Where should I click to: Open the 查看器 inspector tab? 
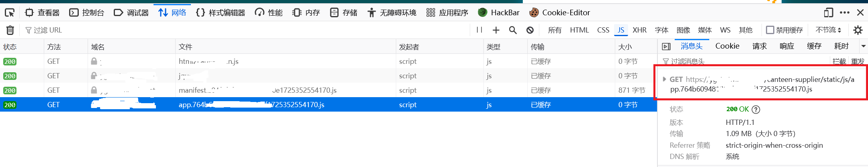42,13
